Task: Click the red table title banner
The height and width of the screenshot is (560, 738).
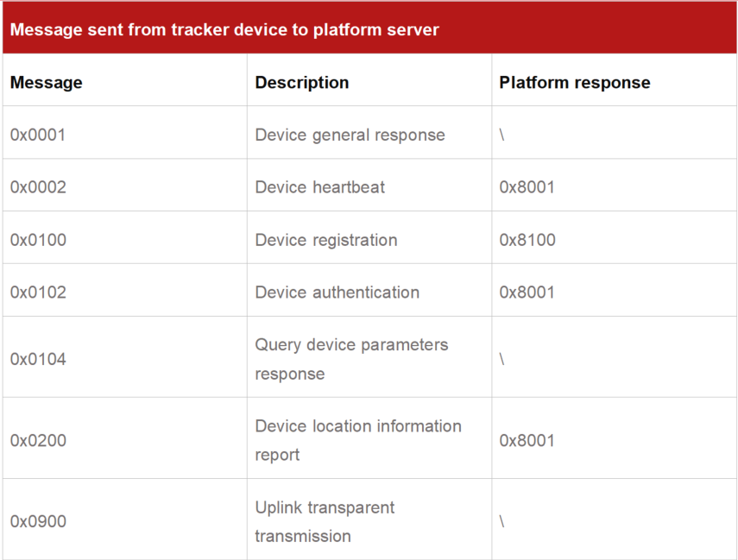Action: 369,29
